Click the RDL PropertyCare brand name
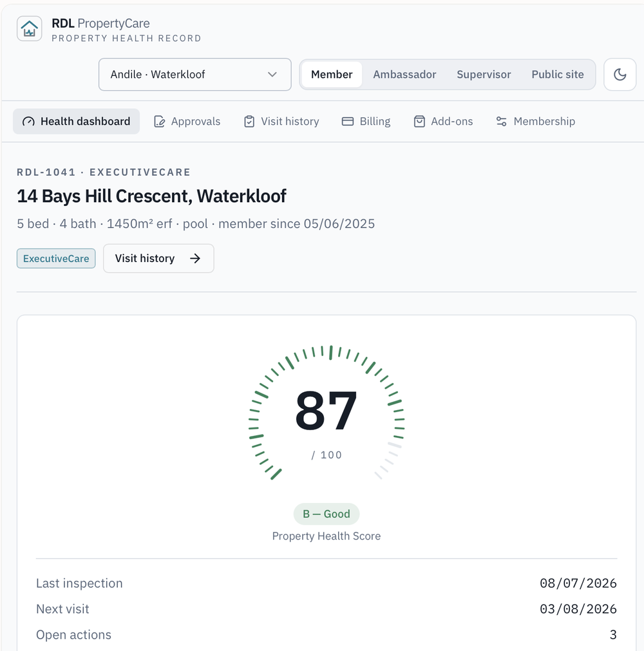This screenshot has width=644, height=651. [x=100, y=23]
